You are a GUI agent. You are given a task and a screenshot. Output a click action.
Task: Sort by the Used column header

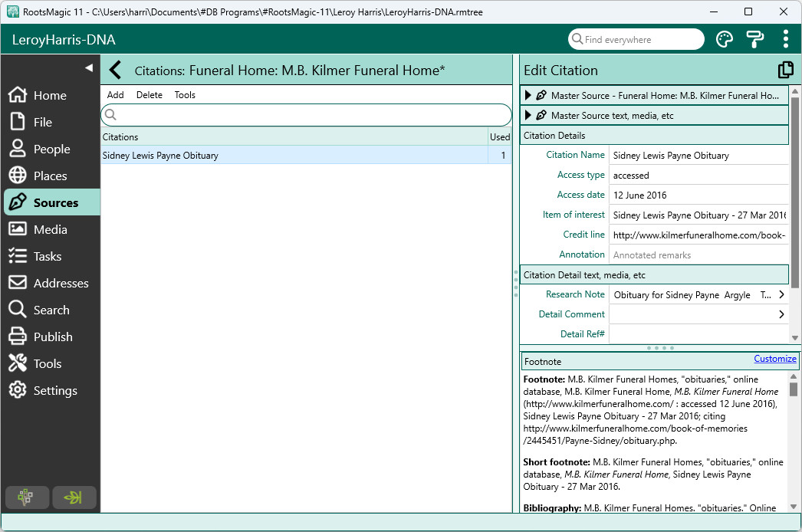coord(500,136)
